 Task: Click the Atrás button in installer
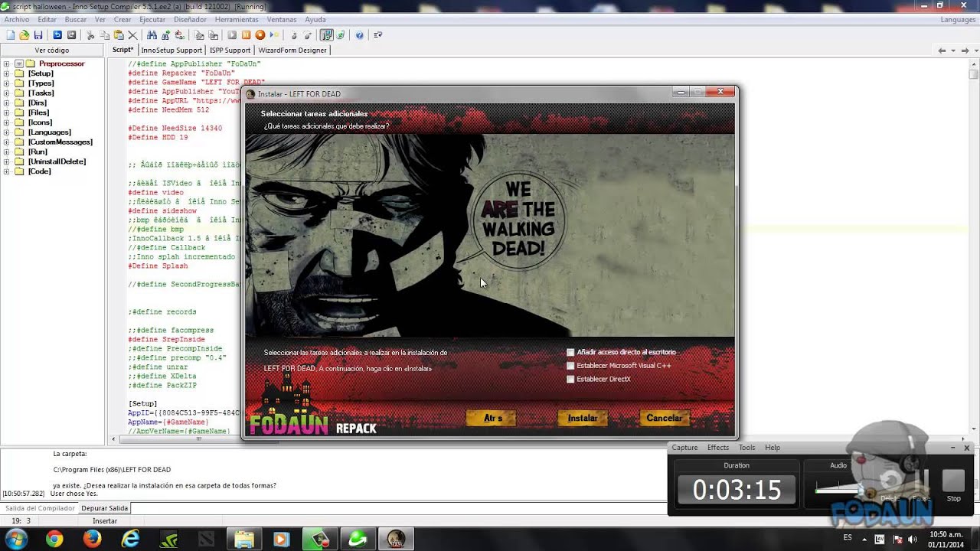coord(492,418)
